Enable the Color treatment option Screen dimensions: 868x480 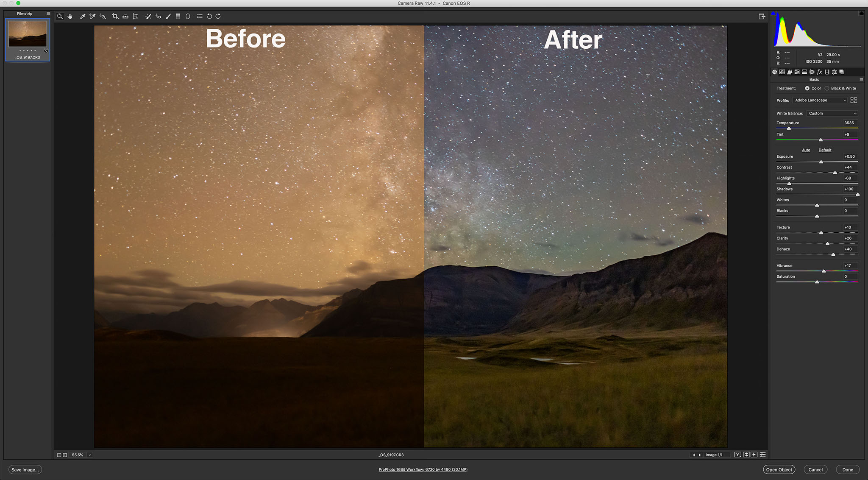(807, 88)
